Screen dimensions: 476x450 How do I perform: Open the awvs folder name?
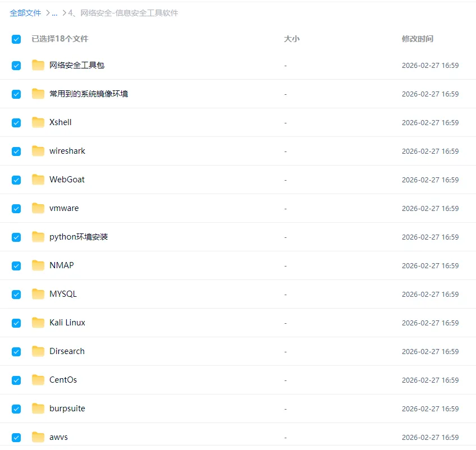pyautogui.click(x=58, y=437)
